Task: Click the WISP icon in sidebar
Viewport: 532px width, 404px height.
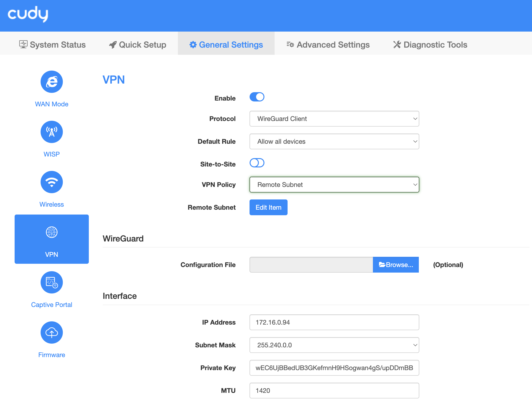Action: [x=51, y=132]
